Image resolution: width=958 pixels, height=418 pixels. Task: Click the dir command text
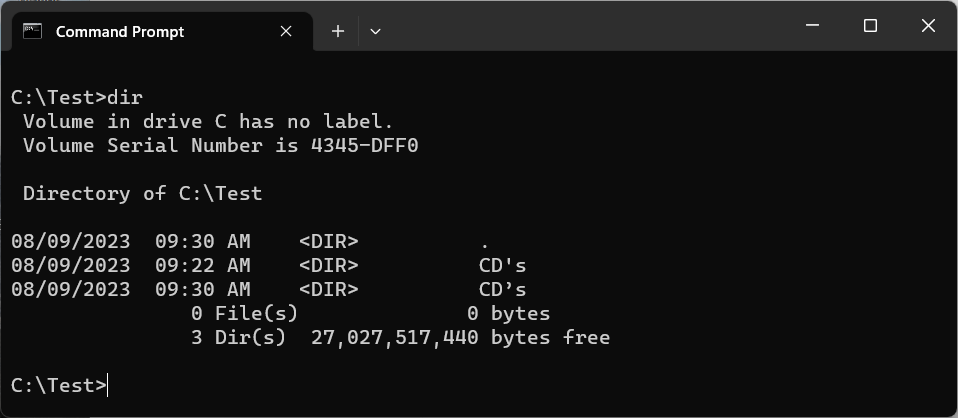[x=125, y=97]
